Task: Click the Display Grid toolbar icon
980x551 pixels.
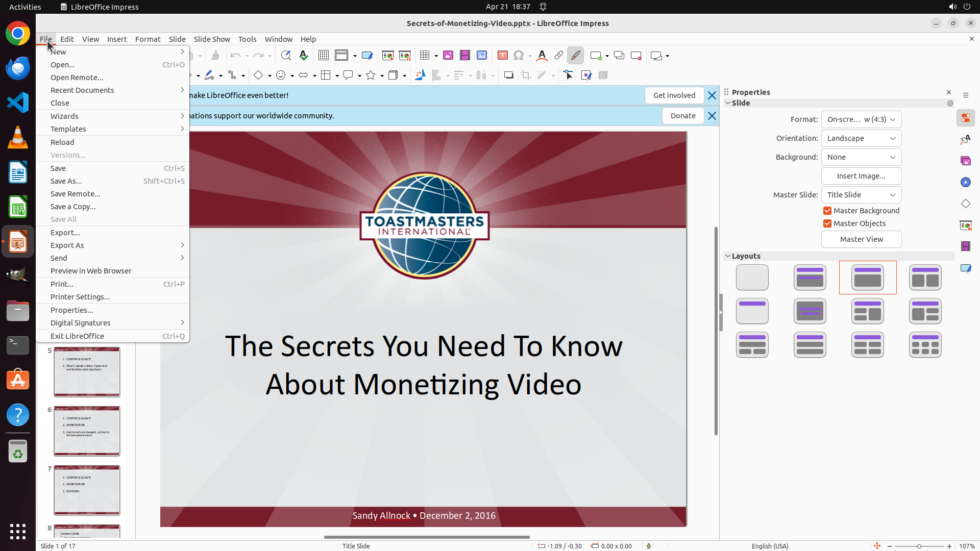Action: (323, 56)
